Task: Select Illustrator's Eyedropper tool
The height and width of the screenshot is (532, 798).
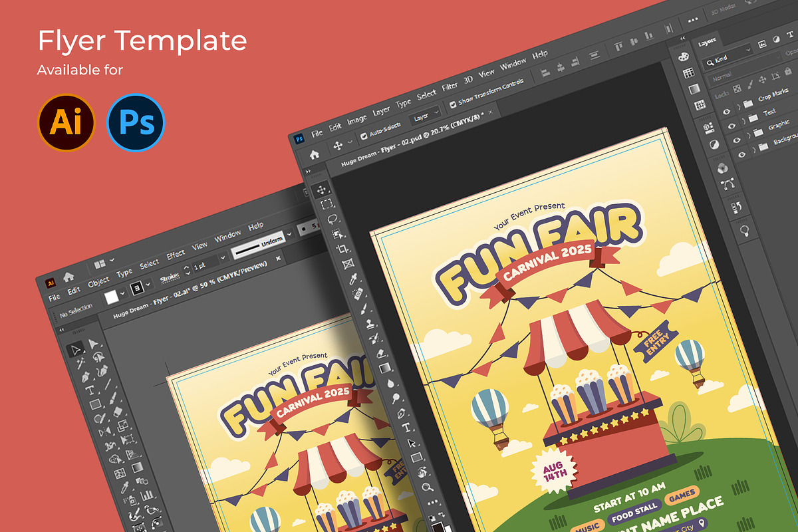Action: (x=124, y=487)
